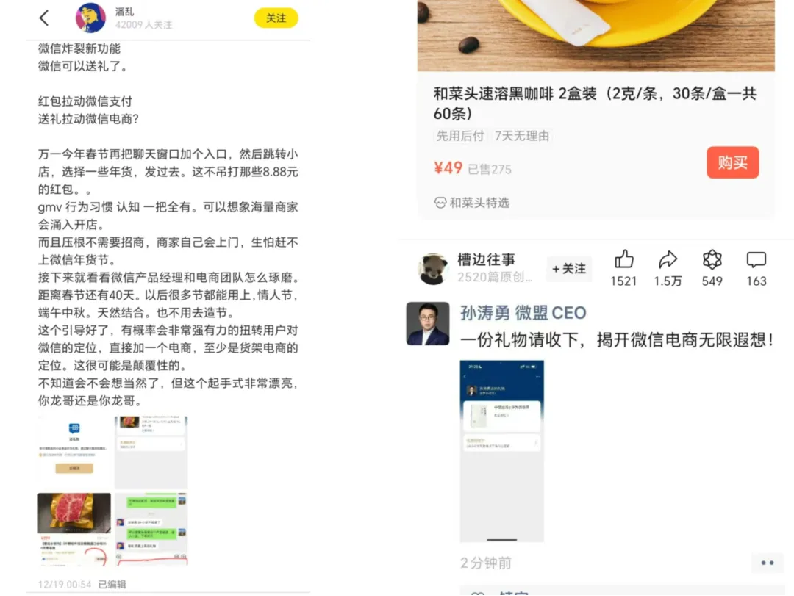Buy the coffee with the red 购买 button
Viewport: 794px width, 596px height.
[x=733, y=163]
